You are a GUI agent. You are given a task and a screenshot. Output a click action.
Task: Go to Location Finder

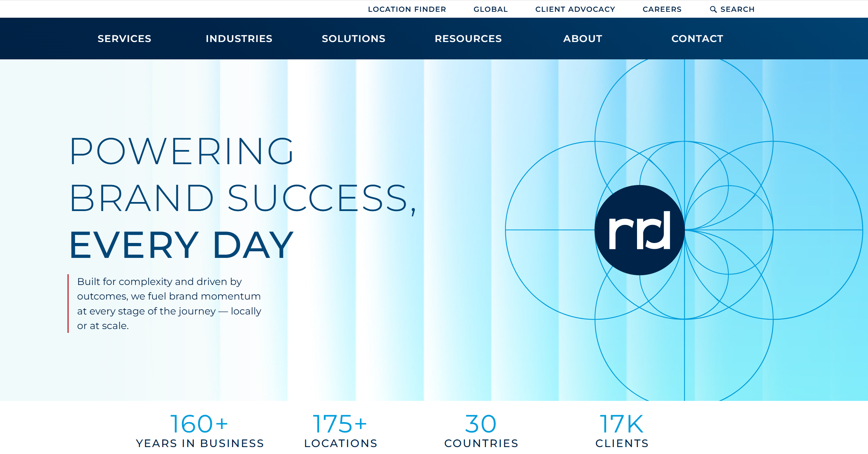[x=407, y=9]
